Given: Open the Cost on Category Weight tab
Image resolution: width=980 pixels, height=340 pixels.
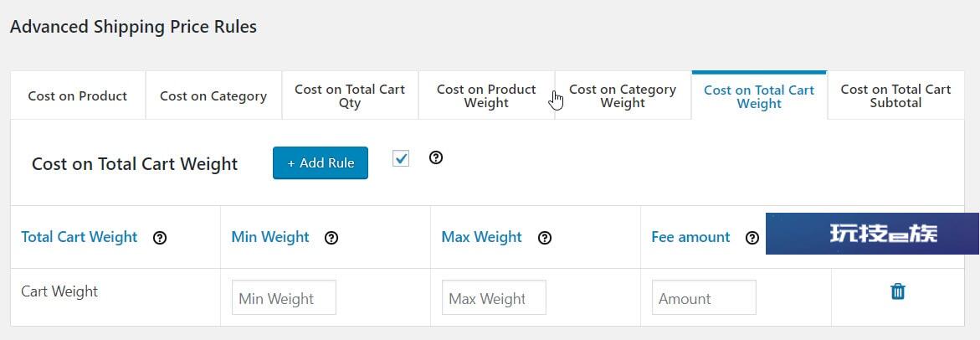Looking at the screenshot, I should (x=623, y=95).
